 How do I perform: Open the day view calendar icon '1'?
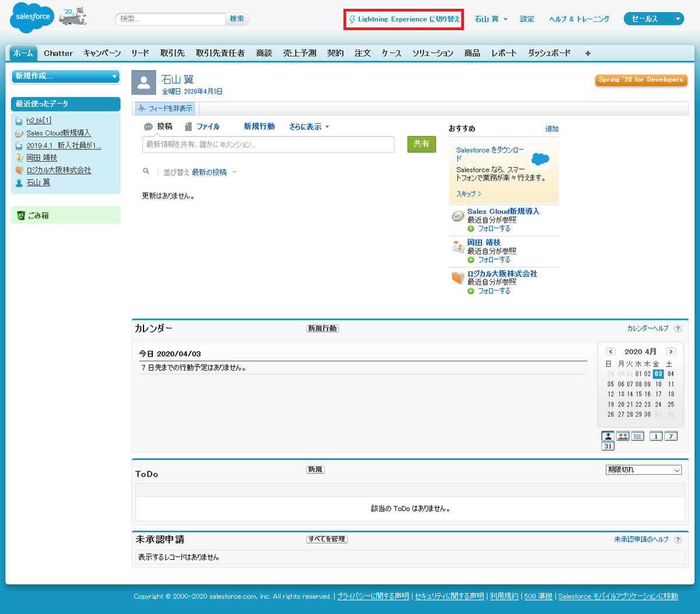(x=656, y=436)
